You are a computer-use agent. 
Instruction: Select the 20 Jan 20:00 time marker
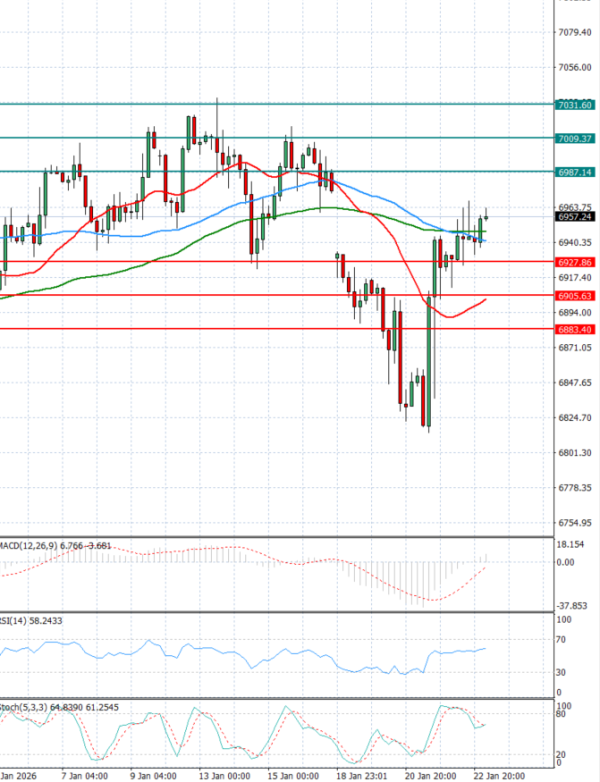pyautogui.click(x=430, y=774)
